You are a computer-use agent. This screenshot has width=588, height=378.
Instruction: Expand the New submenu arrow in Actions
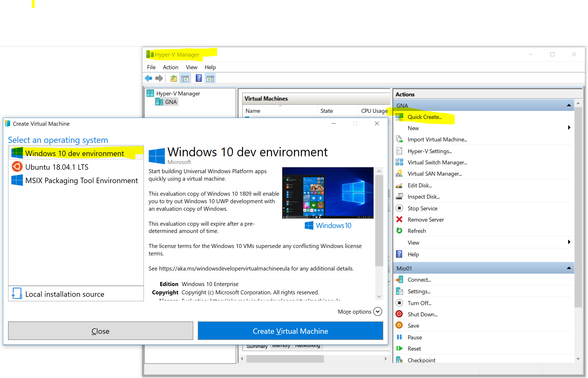point(569,128)
